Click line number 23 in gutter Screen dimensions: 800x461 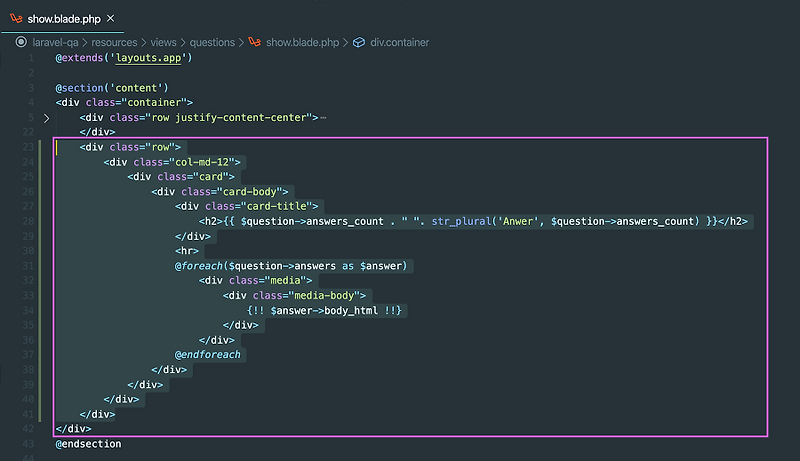tap(28, 147)
